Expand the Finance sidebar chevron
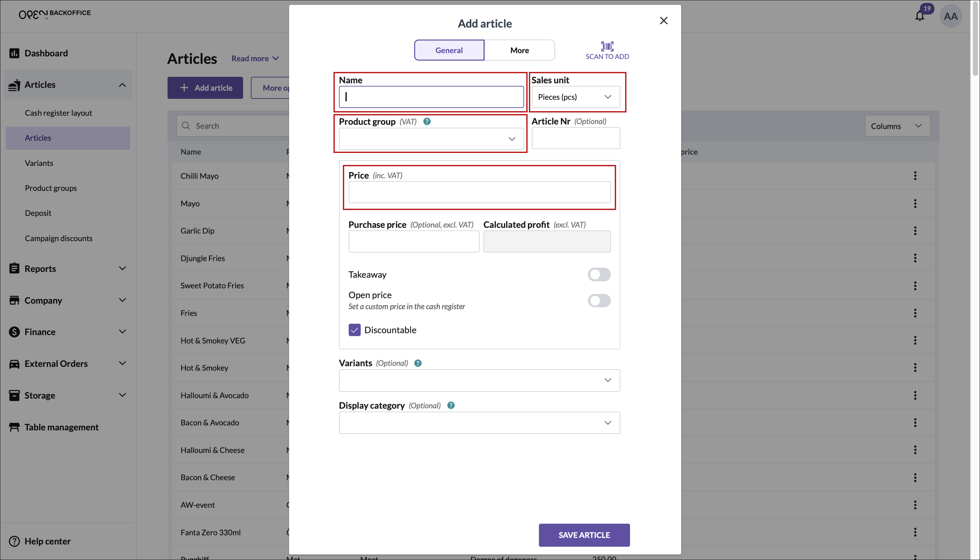980x560 pixels. (x=122, y=332)
